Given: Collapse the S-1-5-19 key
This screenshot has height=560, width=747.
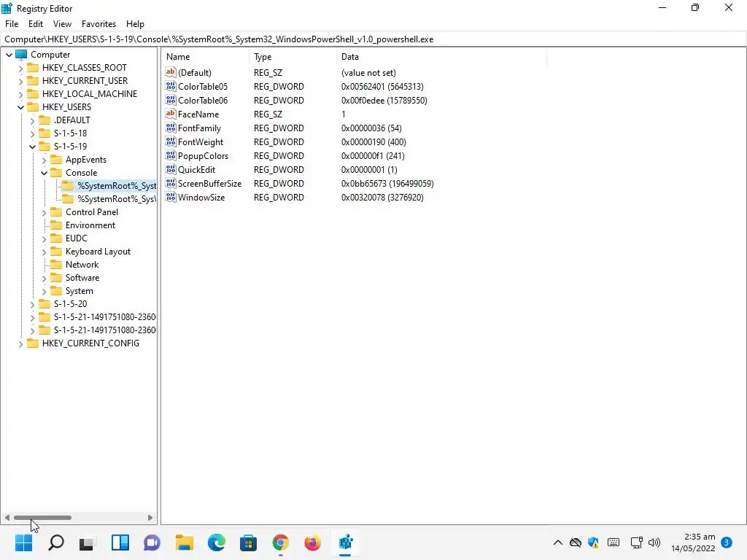Looking at the screenshot, I should 32,147.
